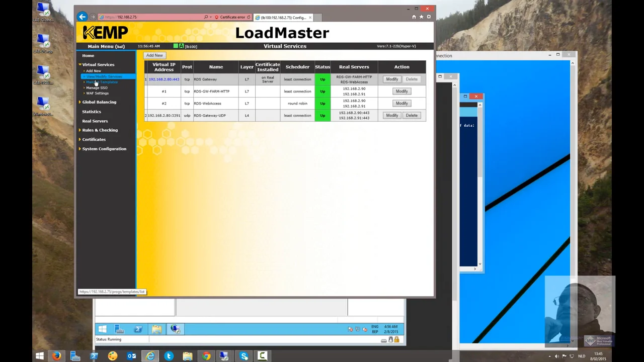Close the lb100 Config browser tab

pos(310,18)
